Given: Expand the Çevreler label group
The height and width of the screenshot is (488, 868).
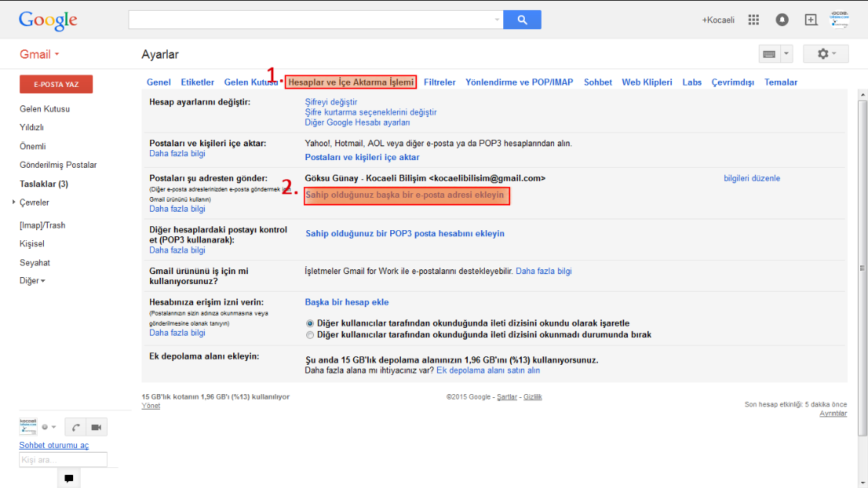Looking at the screenshot, I should (14, 202).
